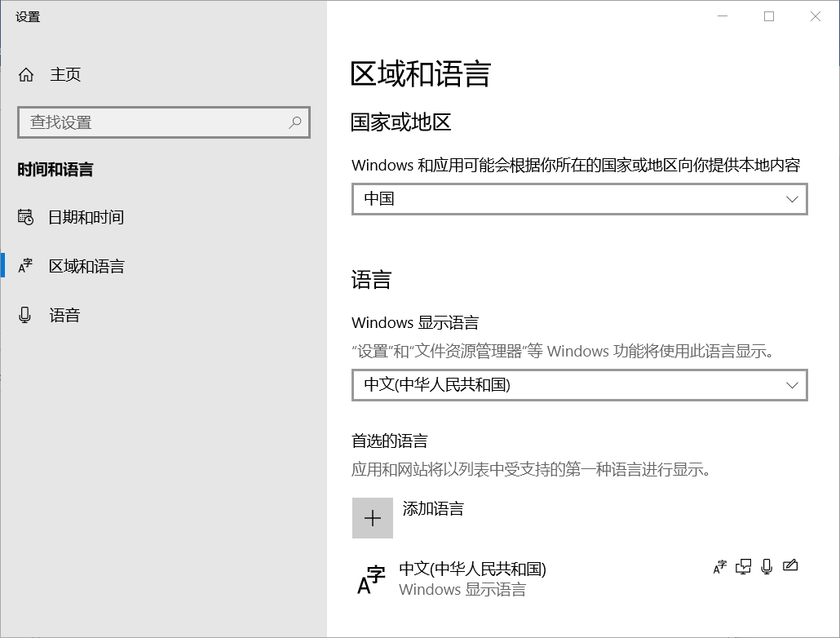
Task: Expand the chevron of the 中国 combo box
Action: [792, 199]
